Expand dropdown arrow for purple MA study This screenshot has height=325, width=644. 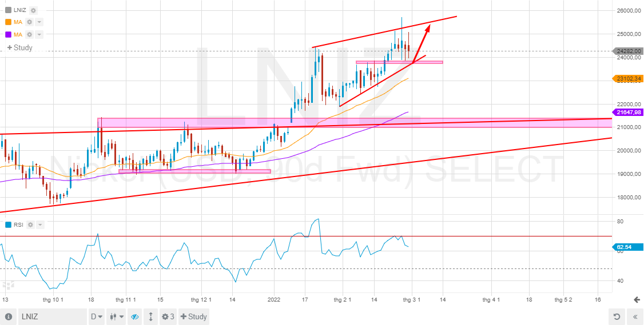click(39, 34)
